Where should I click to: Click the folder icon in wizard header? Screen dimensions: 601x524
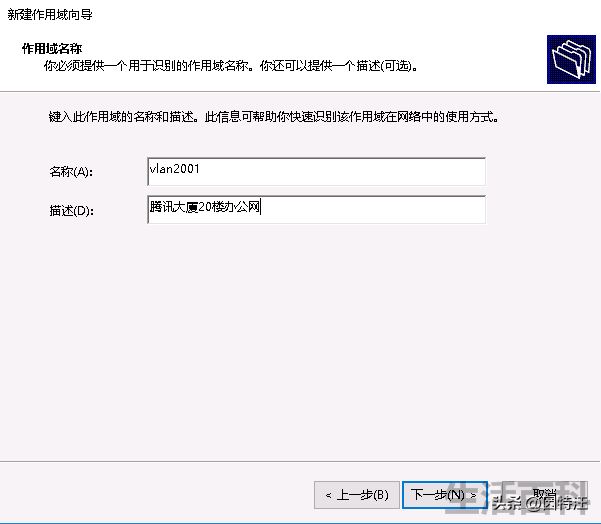click(571, 59)
